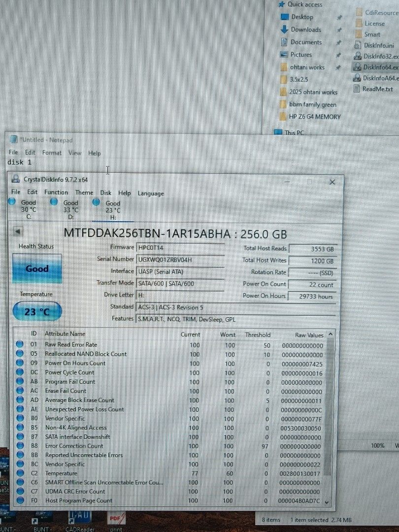Click status icon of Reallocated NAND Block Count
This screenshot has height=532, width=399.
pos(20,353)
